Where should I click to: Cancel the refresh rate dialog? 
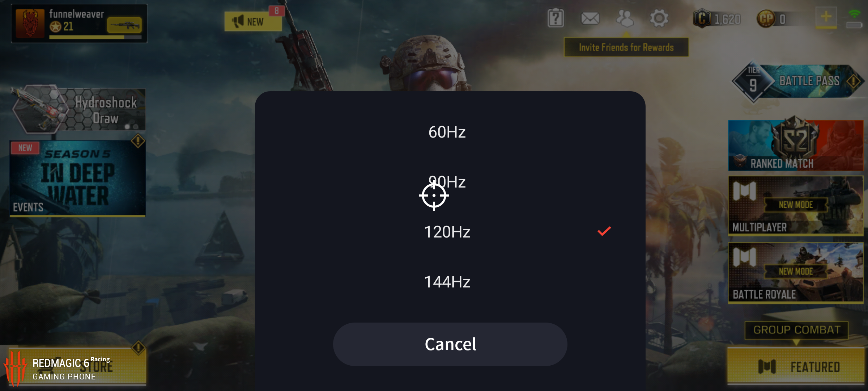[x=450, y=344]
